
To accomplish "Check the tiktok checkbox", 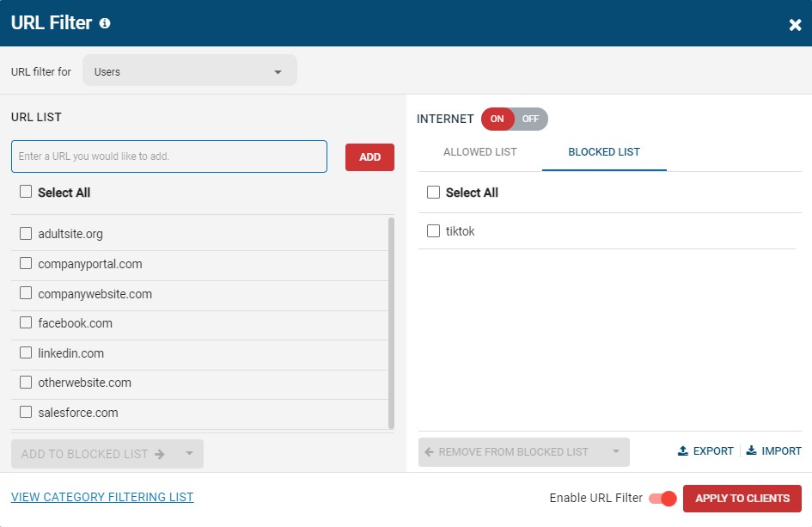I will tap(433, 230).
